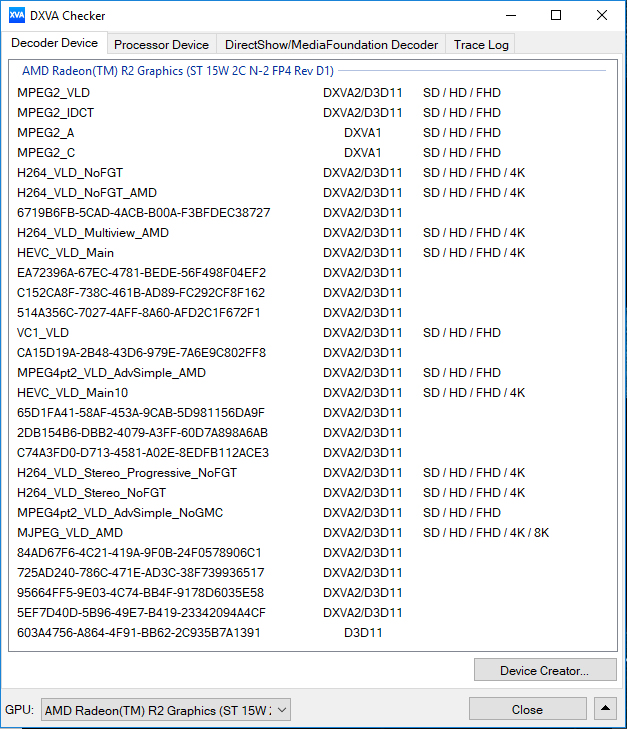Click the H264_VLD_NoFGT list entry
Screen dimensions: 627x729
click(70, 173)
